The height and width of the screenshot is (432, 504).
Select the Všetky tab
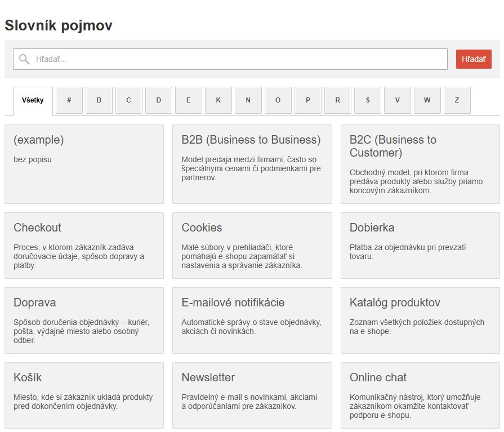pyautogui.click(x=33, y=101)
